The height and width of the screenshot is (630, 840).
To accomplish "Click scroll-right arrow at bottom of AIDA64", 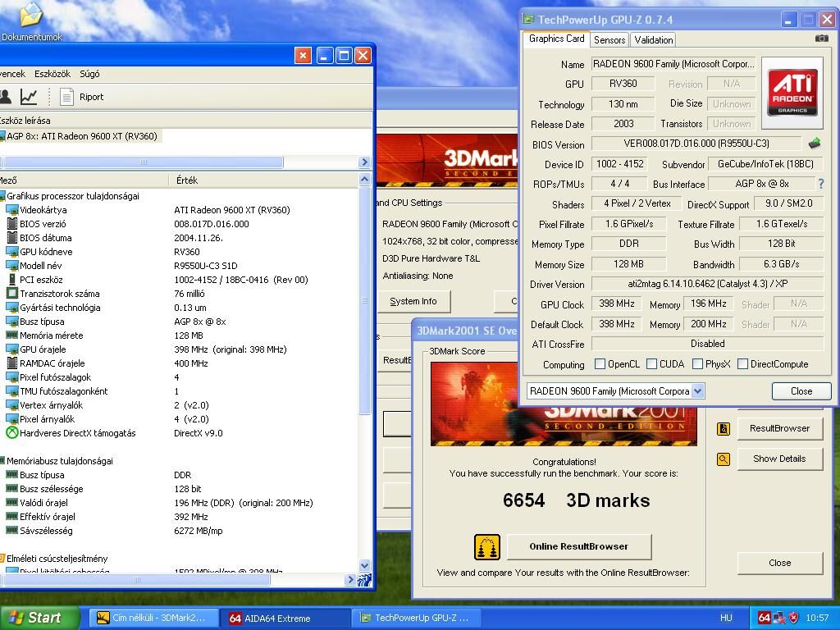I will coord(351,579).
